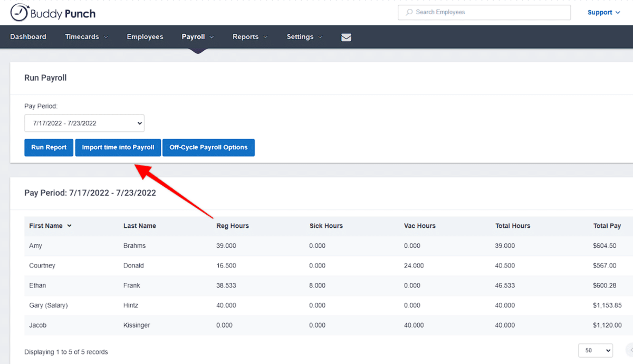Click the 40.500 total hours value
The image size is (633, 364).
[x=505, y=266]
